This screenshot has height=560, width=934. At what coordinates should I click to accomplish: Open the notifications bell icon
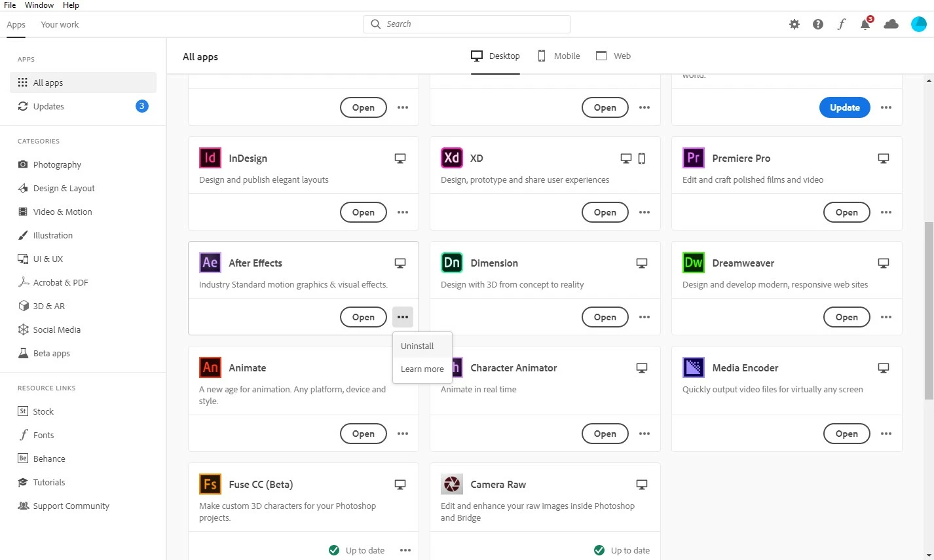[x=865, y=24]
